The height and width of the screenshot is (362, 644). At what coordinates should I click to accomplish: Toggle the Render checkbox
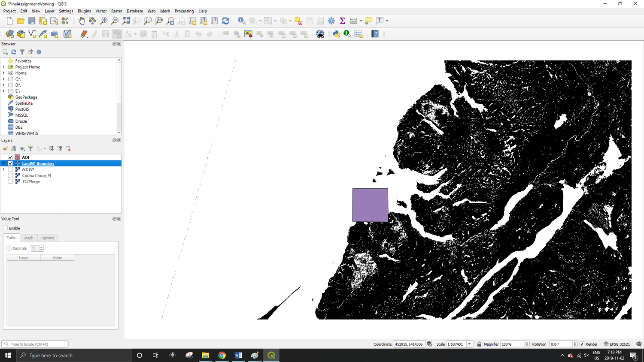(583, 344)
